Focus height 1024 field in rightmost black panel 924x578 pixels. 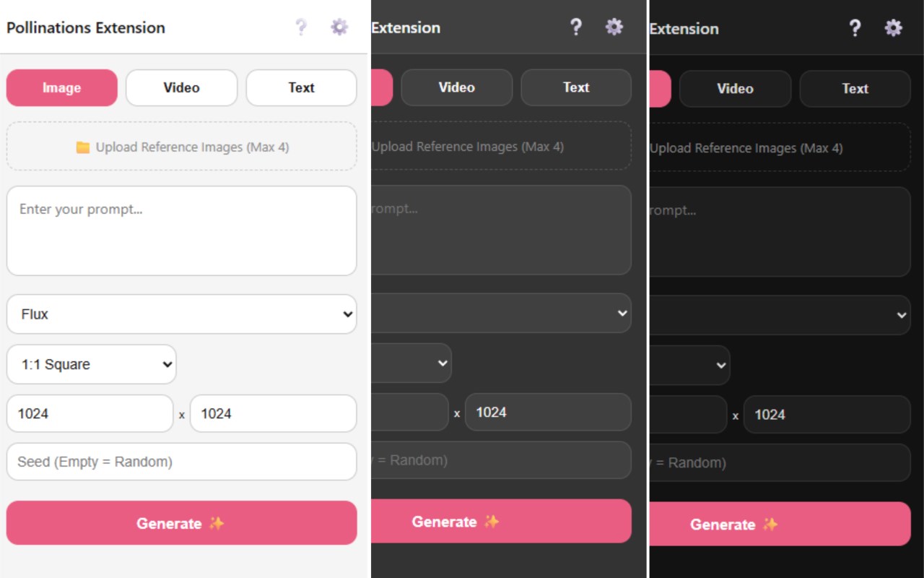[x=827, y=414]
